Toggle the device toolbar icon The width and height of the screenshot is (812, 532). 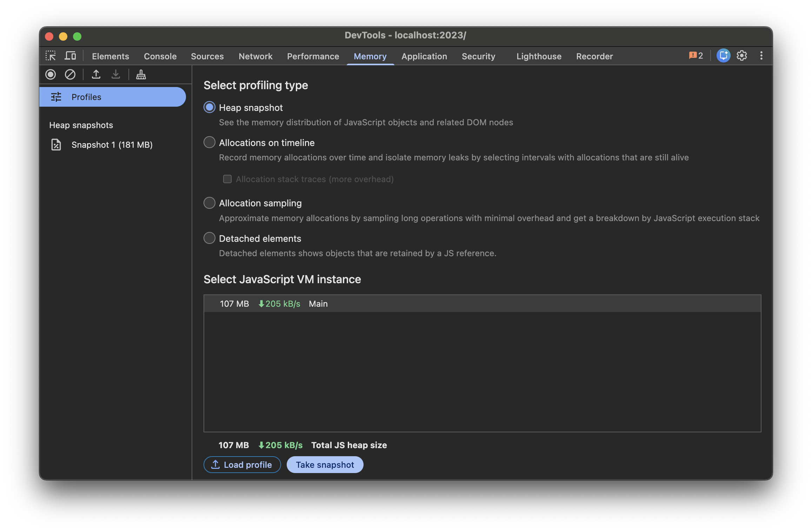[x=70, y=56]
